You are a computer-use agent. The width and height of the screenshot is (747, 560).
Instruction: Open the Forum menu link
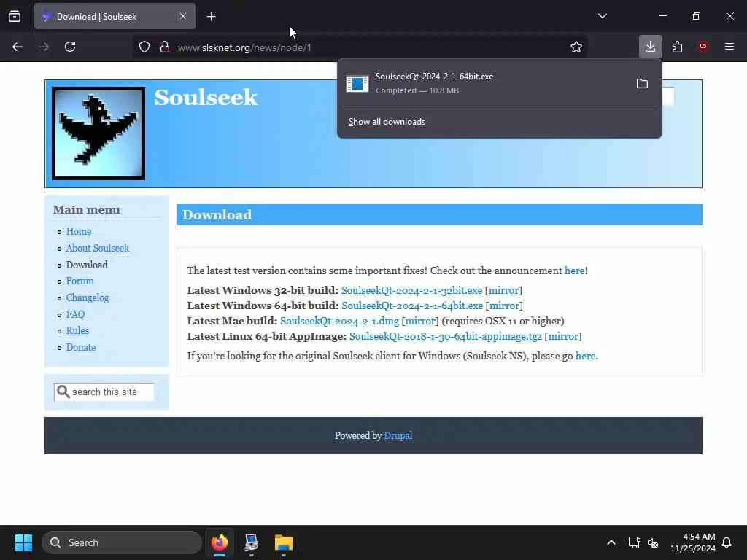[x=80, y=281]
